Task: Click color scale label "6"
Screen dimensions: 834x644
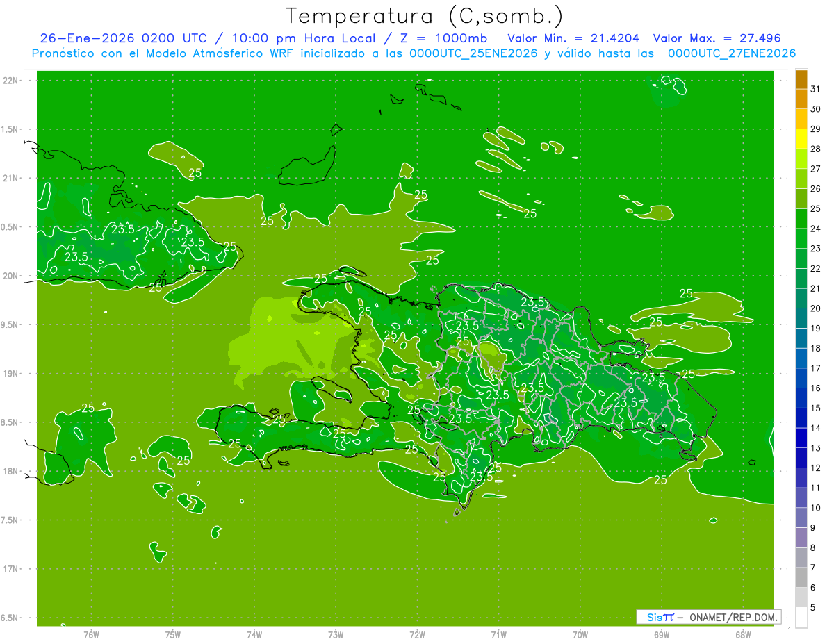Action: 812,588
